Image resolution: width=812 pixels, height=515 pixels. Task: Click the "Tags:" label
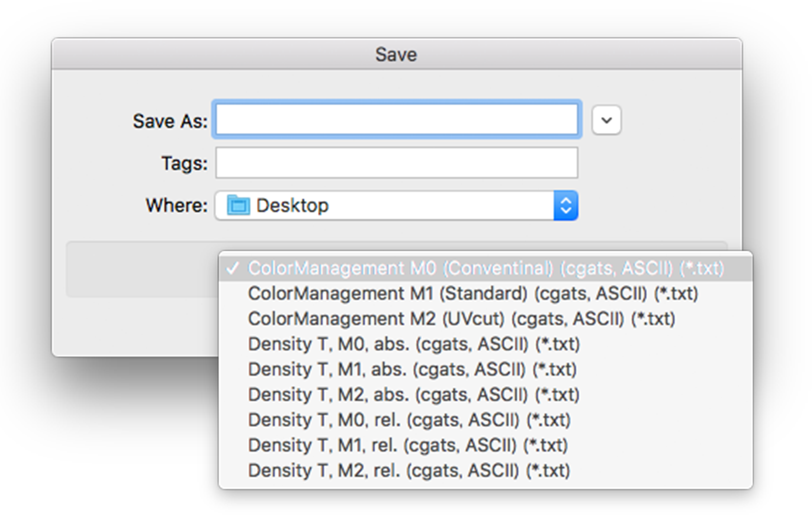pyautogui.click(x=184, y=164)
